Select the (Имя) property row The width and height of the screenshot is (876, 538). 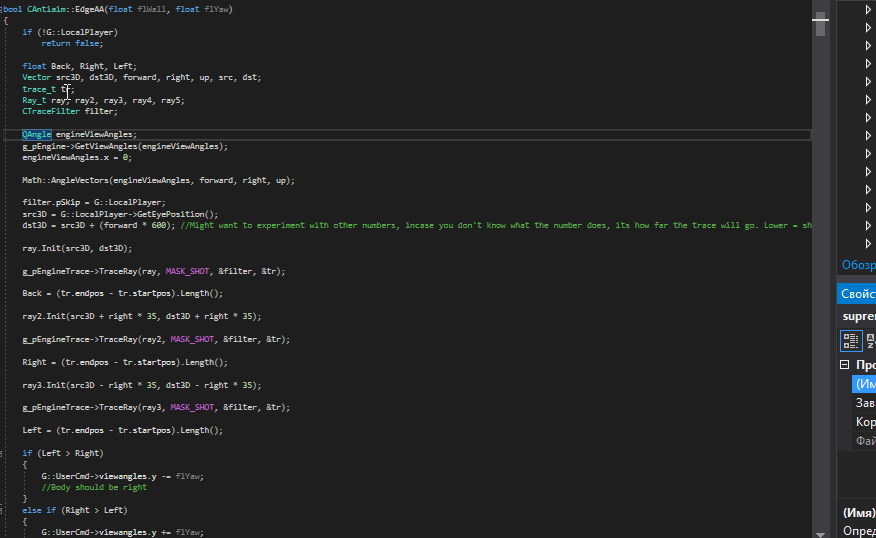[x=864, y=384]
